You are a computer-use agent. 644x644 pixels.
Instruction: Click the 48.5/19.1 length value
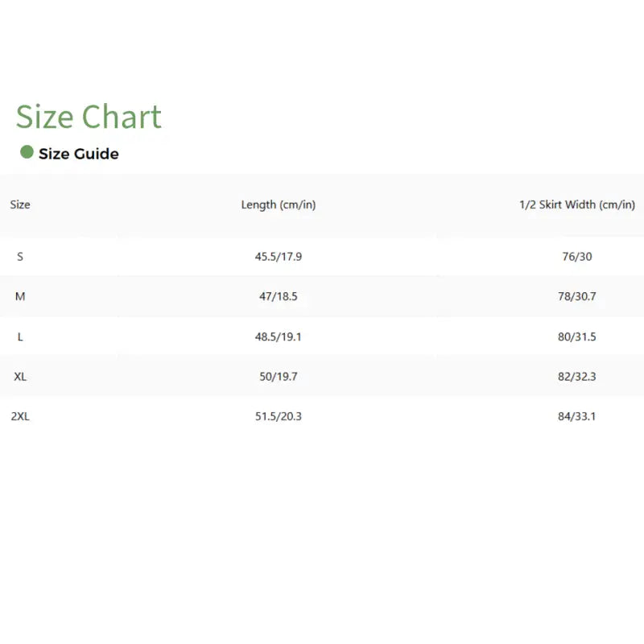[279, 336]
